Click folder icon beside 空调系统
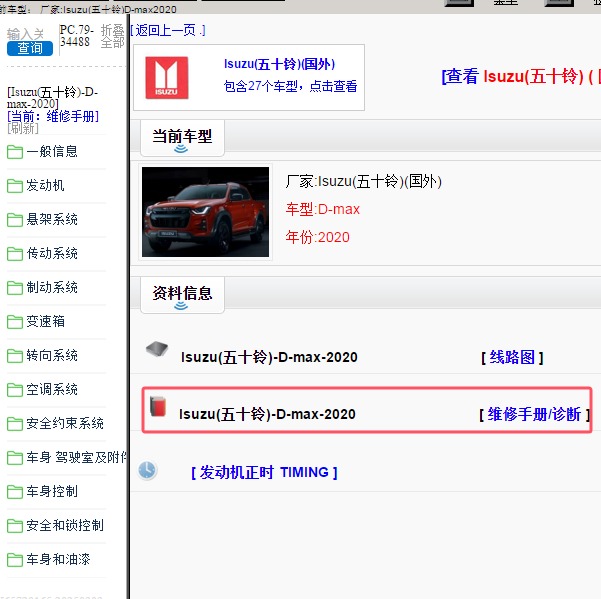Viewport: 601px width, 599px height. point(15,390)
